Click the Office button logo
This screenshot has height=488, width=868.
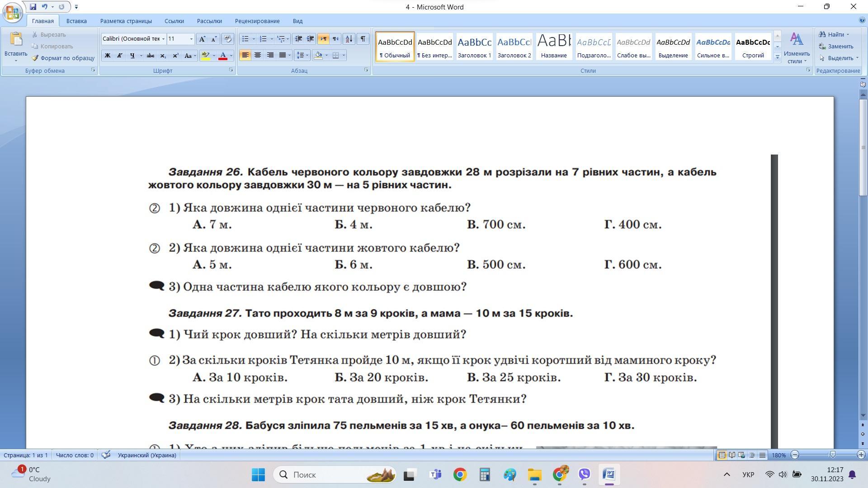point(12,12)
